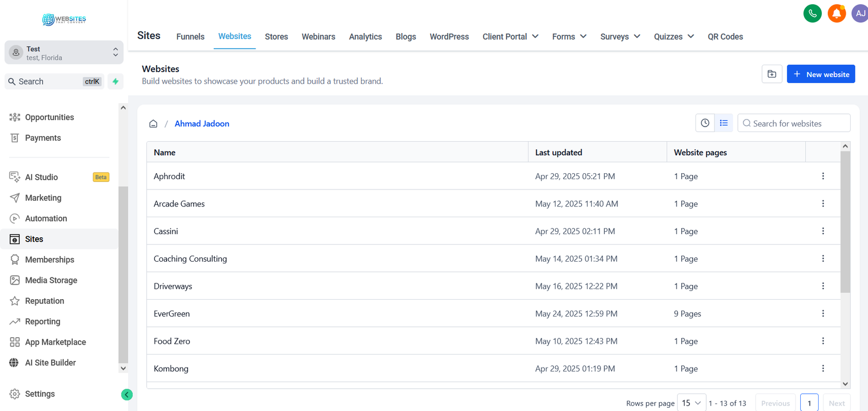The width and height of the screenshot is (868, 411).
Task: Click the home breadcrumb icon
Action: pyautogui.click(x=154, y=124)
